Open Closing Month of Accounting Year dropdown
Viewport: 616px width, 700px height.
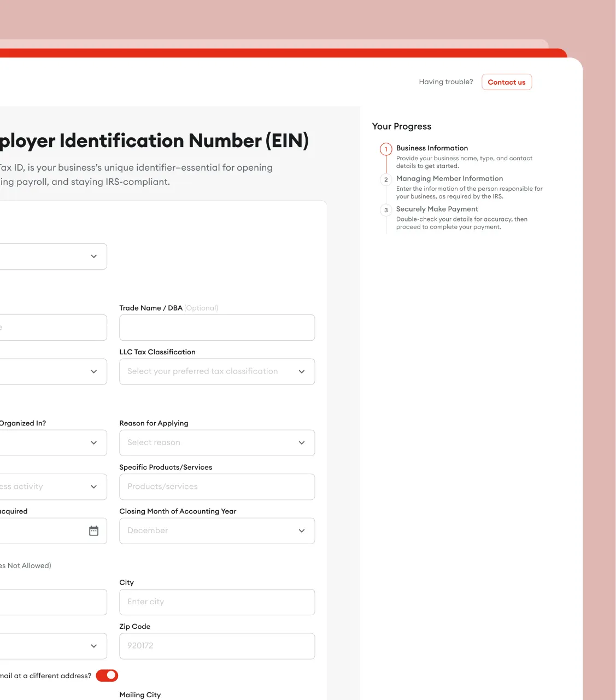(217, 531)
